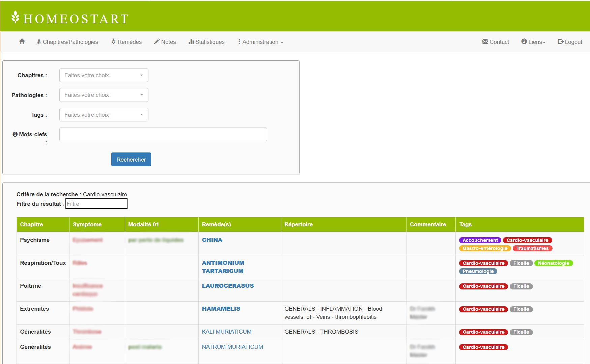Viewport: 590px width, 364px height.
Task: Click the Homeostart leaf logo
Action: 15,17
